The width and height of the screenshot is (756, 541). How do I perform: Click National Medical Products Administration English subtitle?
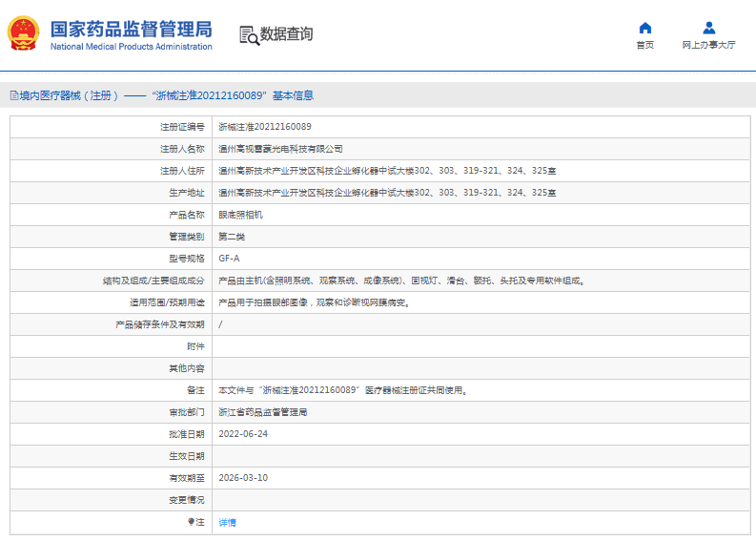click(x=131, y=47)
